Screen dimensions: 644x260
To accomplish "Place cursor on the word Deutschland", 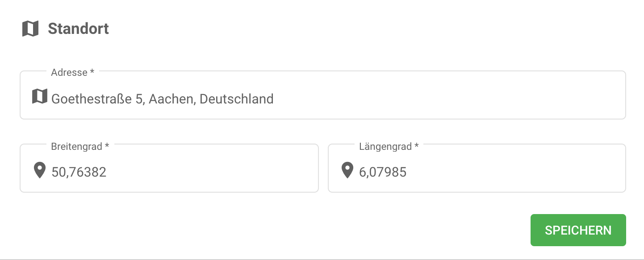I will [x=236, y=99].
